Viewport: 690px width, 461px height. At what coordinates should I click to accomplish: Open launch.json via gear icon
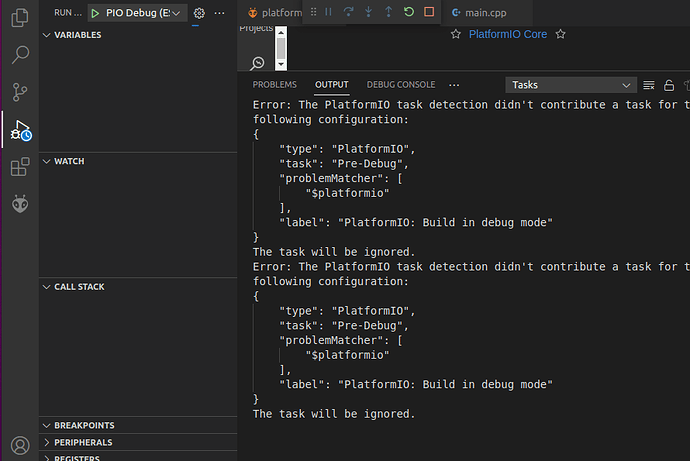199,13
